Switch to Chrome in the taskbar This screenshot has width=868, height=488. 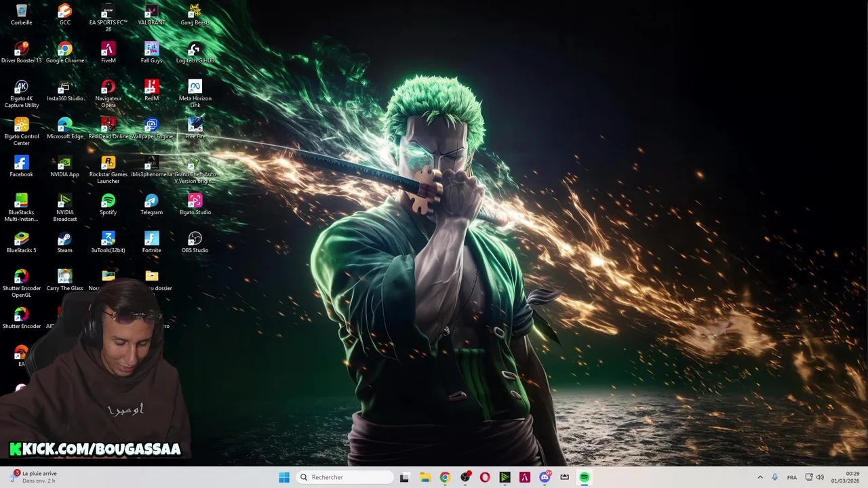point(445,477)
